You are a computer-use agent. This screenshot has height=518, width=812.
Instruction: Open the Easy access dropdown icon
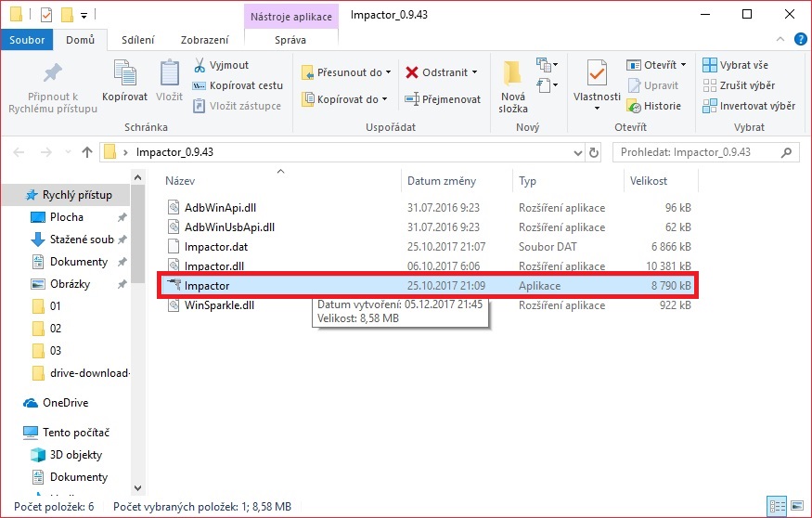coord(547,84)
